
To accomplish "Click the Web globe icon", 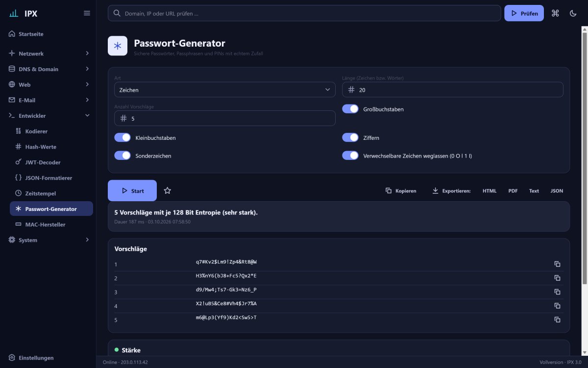I will tap(12, 84).
